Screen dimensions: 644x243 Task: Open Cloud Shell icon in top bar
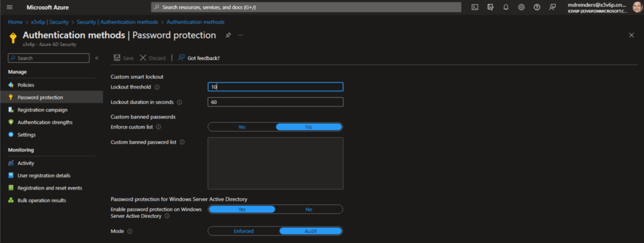[475, 8]
